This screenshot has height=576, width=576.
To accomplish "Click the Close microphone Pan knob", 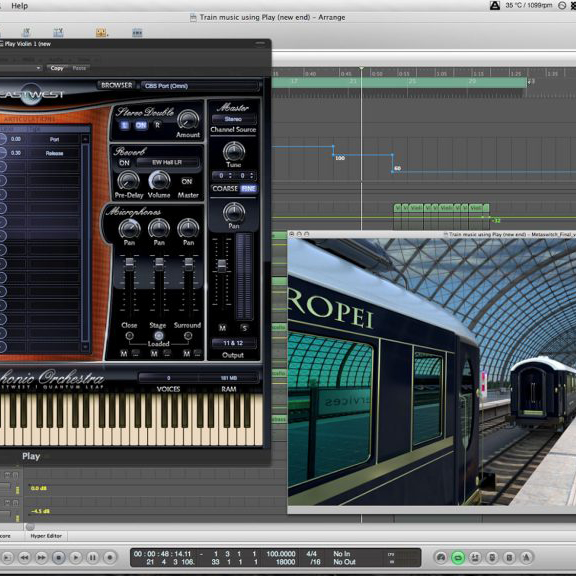I will [129, 228].
